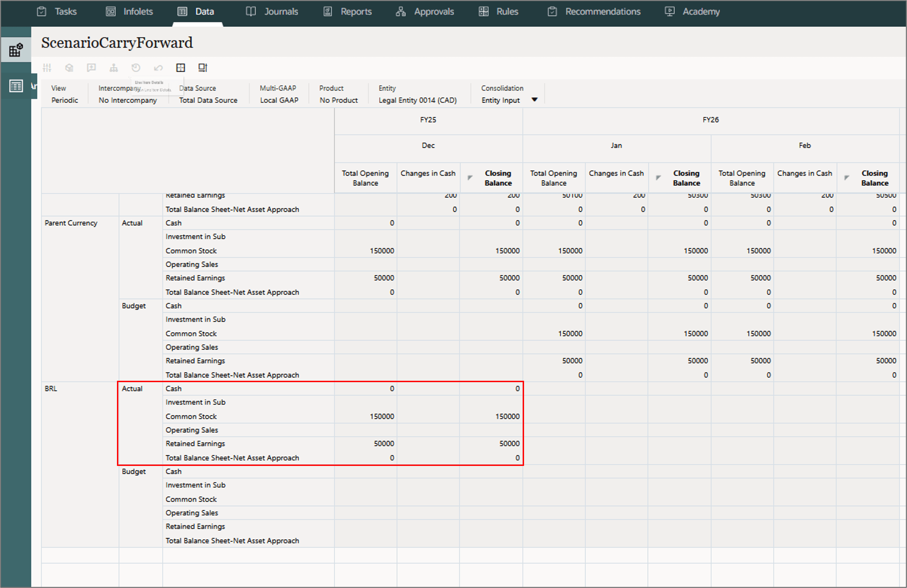
Task: Open Dec Closing Balance column flag triangle
Action: pyautogui.click(x=470, y=177)
